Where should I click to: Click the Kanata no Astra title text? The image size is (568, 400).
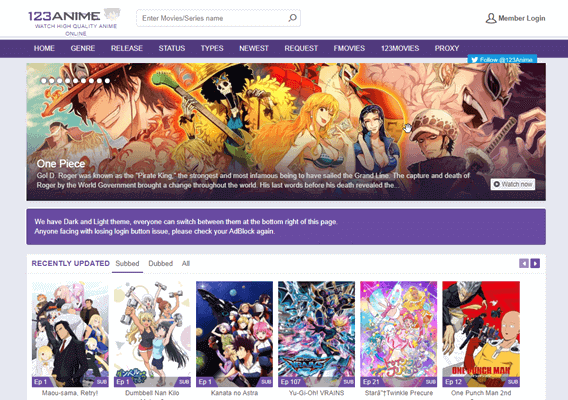pyautogui.click(x=234, y=393)
